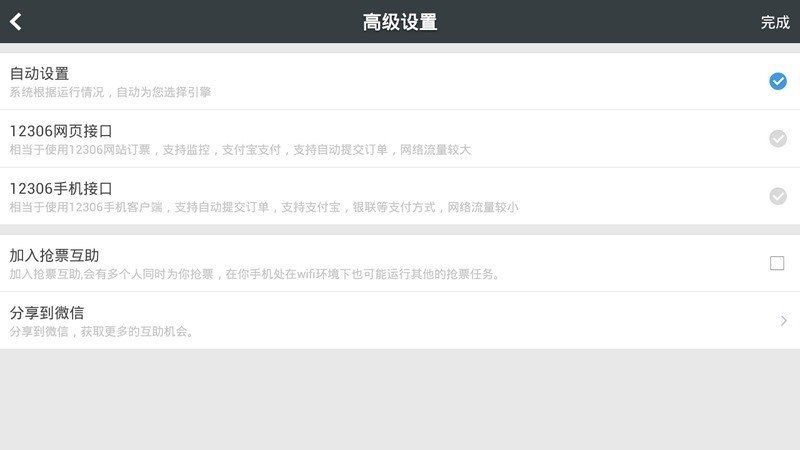Select the 12306网页接口 grey checkmark
This screenshot has width=800, height=450.
point(778,139)
